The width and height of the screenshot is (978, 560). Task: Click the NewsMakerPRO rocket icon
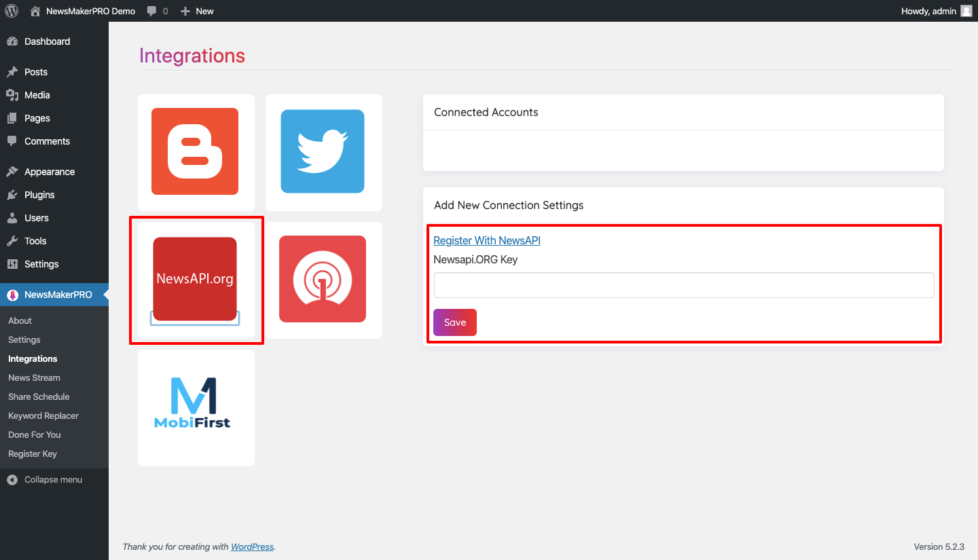[12, 295]
